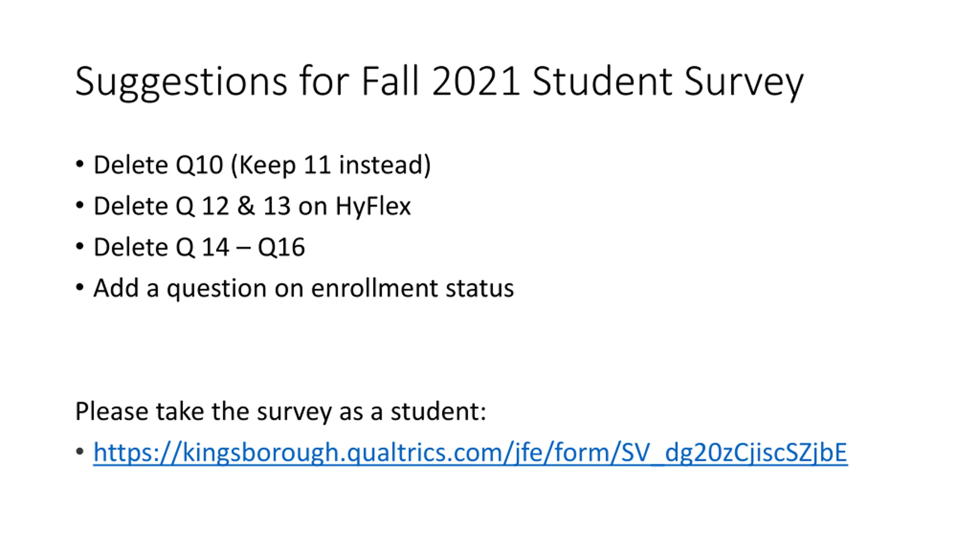Image resolution: width=980 pixels, height=551 pixels.
Task: Click the ampersand in 'Q 12 & 13'
Action: coord(246,206)
